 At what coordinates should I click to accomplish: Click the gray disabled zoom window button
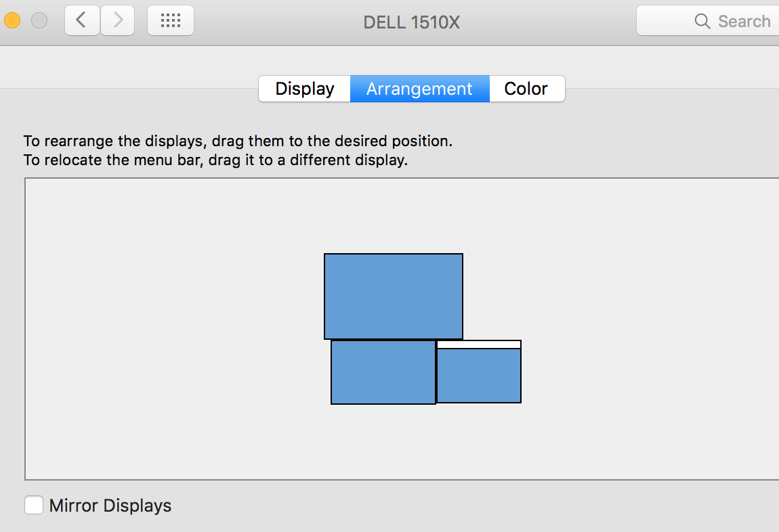pos(39,20)
